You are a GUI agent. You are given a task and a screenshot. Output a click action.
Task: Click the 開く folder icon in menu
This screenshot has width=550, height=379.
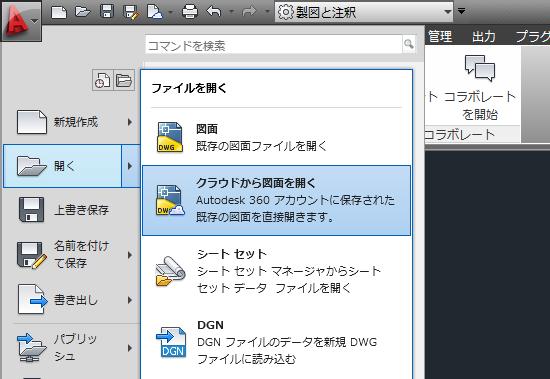pos(32,166)
